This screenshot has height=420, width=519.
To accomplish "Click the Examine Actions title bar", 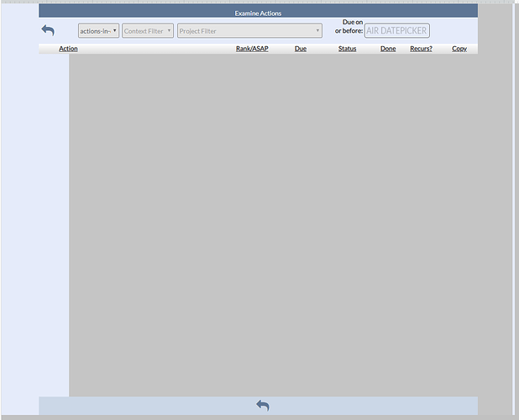I will pyautogui.click(x=258, y=11).
